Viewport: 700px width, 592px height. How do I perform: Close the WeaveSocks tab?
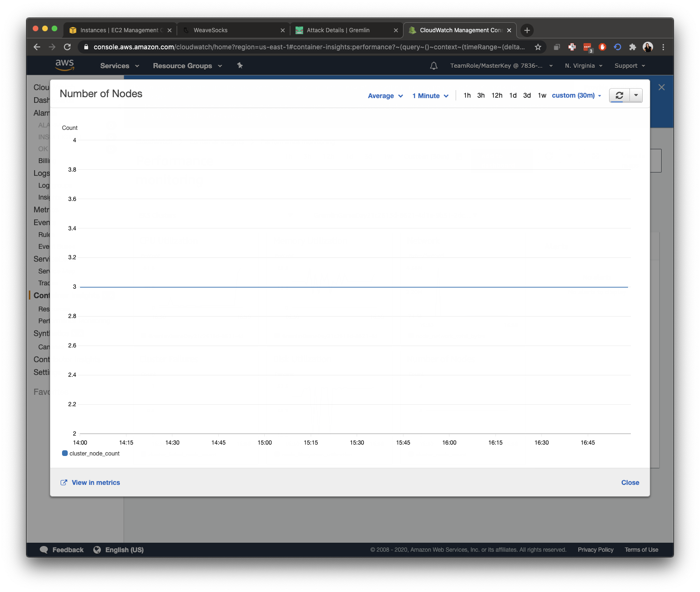tap(282, 30)
